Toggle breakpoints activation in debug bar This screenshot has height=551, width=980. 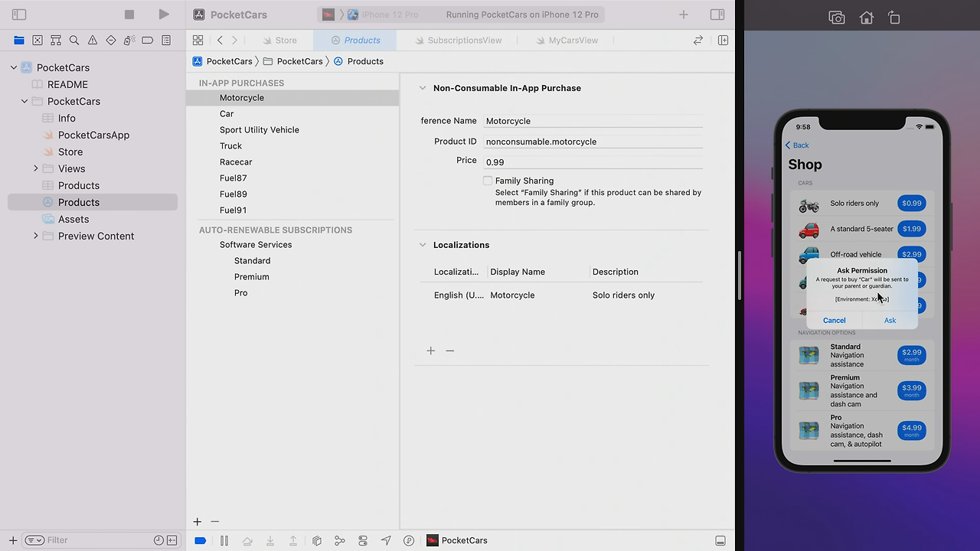click(x=201, y=540)
